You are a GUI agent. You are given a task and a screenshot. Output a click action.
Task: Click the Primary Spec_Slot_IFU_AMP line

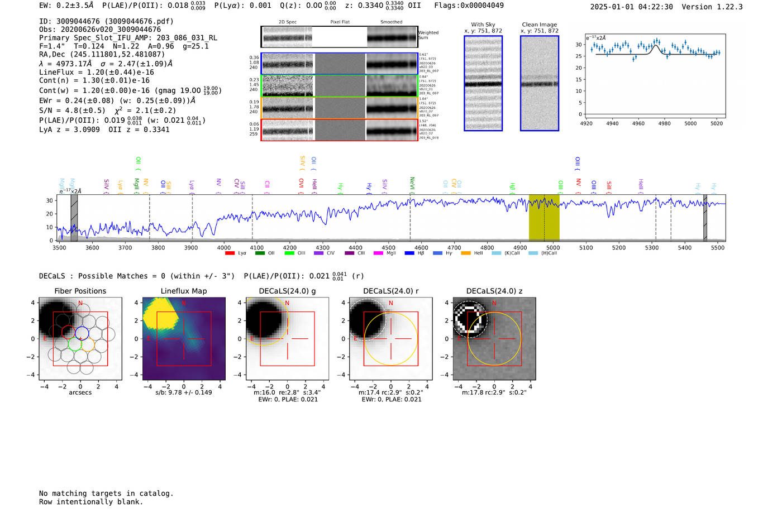point(128,38)
